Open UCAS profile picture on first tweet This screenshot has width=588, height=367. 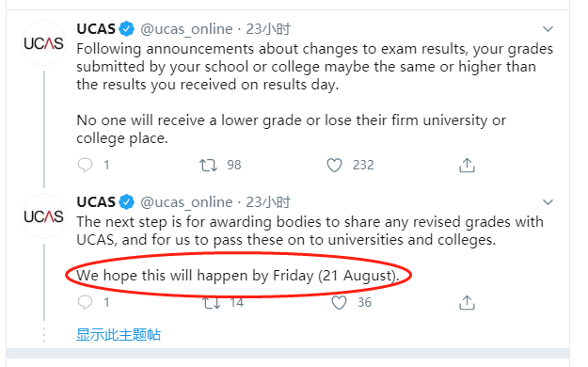point(43,43)
